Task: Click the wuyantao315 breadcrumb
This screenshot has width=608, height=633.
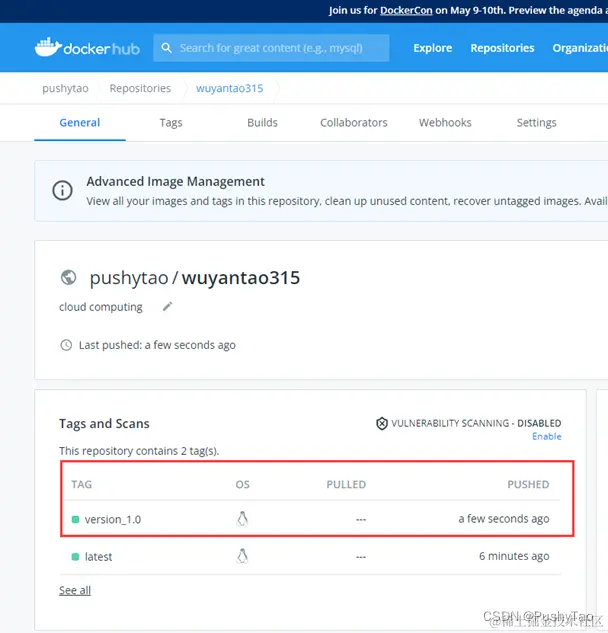Action: (229, 88)
